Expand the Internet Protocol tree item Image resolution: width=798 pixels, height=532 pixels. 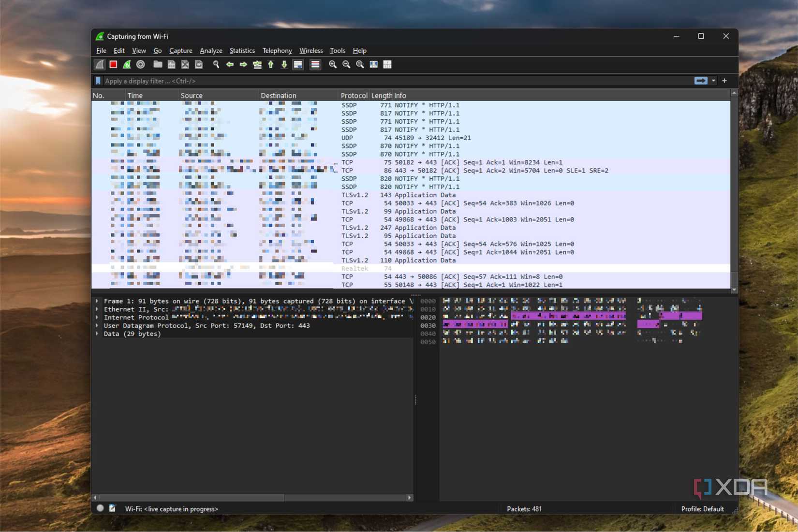pos(97,317)
